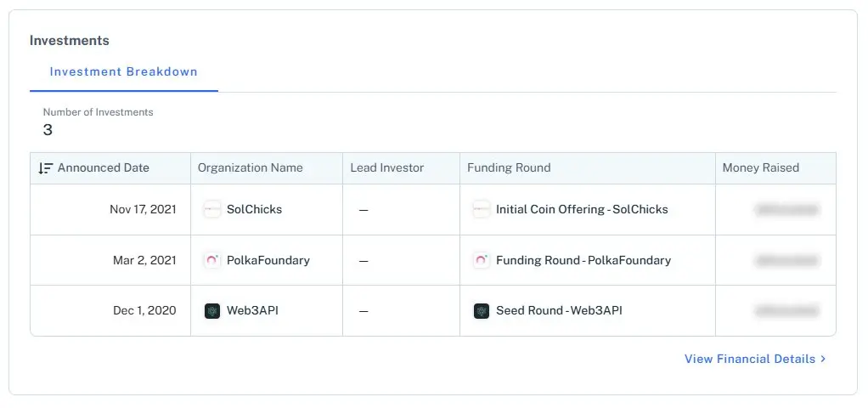Viewport: 868px width, 408px height.
Task: Click the sort icon beside Announced Date
Action: 45,168
